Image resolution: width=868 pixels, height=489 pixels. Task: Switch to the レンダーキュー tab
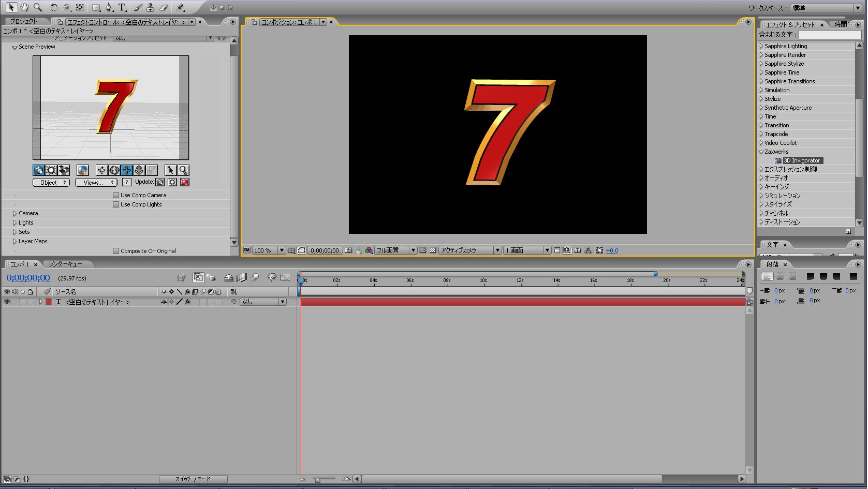[65, 264]
